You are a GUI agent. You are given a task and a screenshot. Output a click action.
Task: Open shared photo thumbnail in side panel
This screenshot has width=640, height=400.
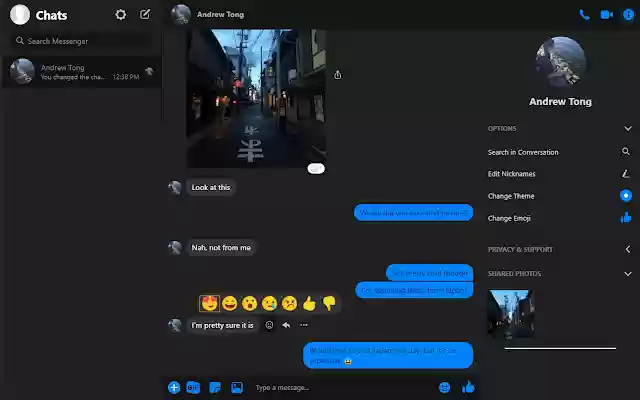tap(511, 313)
